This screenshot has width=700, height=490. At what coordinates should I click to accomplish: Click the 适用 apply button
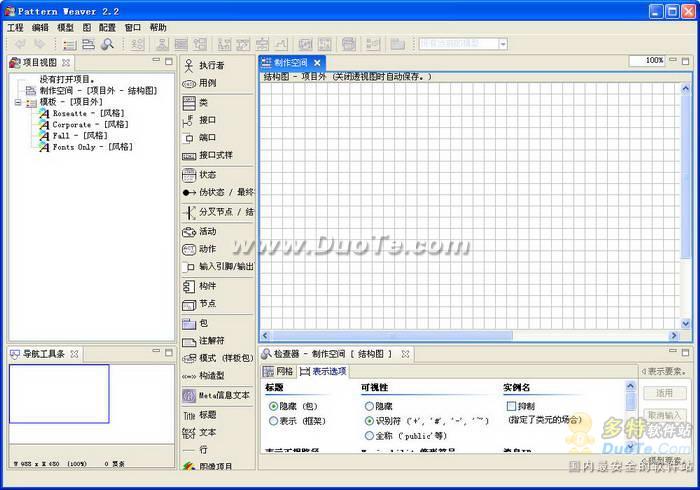point(664,393)
